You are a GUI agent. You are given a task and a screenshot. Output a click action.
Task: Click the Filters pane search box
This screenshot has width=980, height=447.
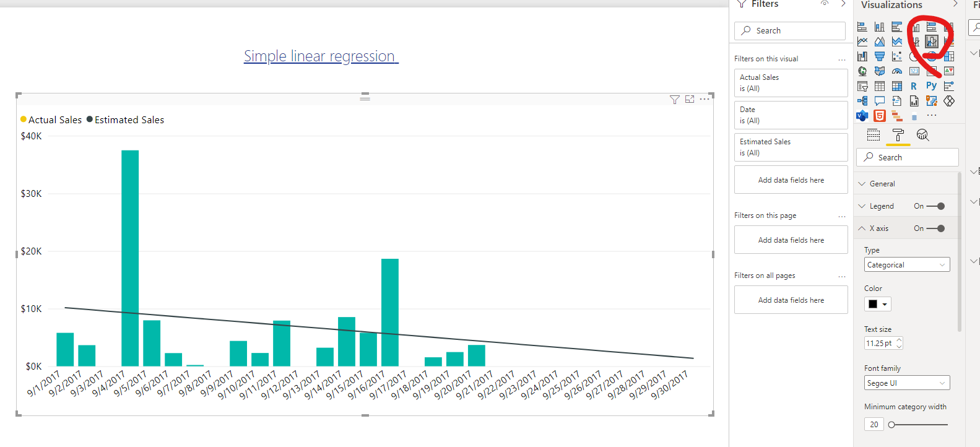coord(790,30)
